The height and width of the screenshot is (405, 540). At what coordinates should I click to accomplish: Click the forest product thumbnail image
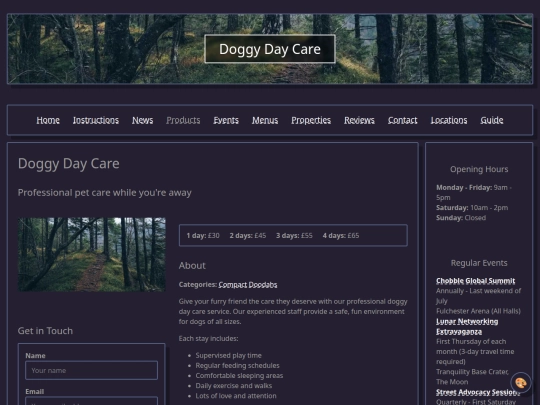[x=92, y=255]
